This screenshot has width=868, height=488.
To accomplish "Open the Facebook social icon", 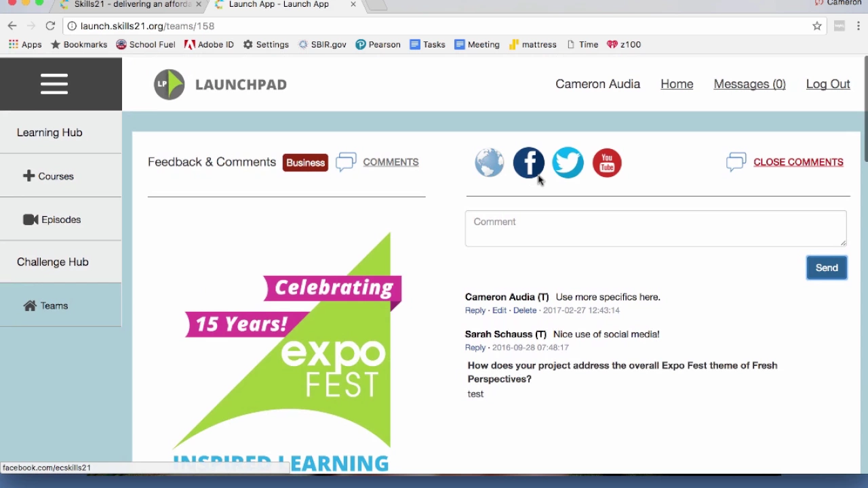I will pos(529,163).
